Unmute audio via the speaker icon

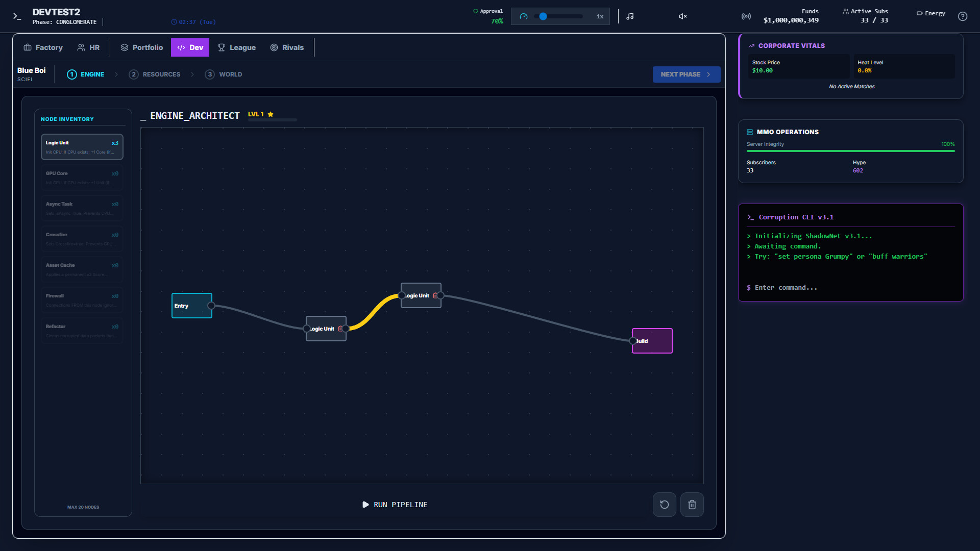pyautogui.click(x=682, y=16)
